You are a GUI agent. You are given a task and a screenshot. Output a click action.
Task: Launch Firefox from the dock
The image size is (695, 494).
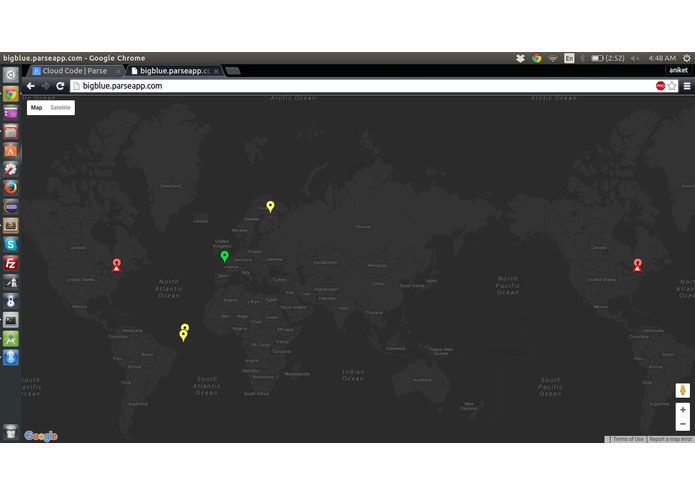pos(11,188)
